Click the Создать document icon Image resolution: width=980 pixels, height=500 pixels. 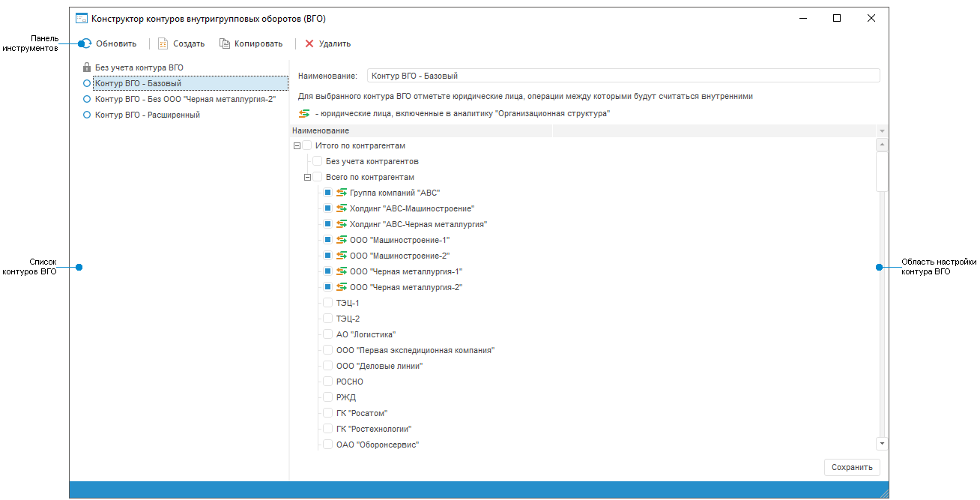pos(163,43)
